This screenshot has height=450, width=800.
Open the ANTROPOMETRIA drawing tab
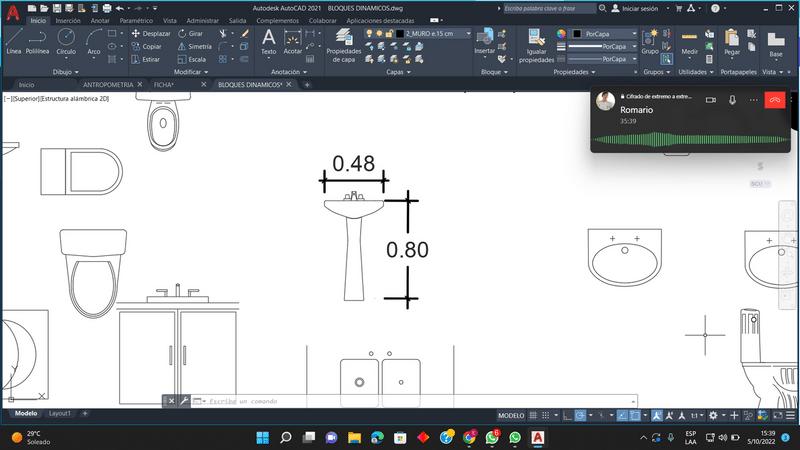[x=108, y=85]
